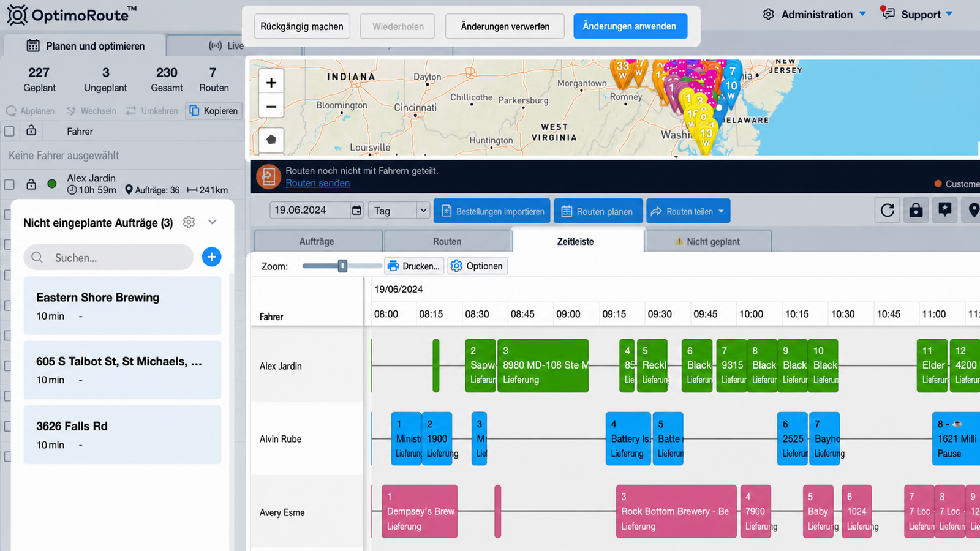980x551 pixels.
Task: Click the Drucken print button
Action: pos(414,266)
